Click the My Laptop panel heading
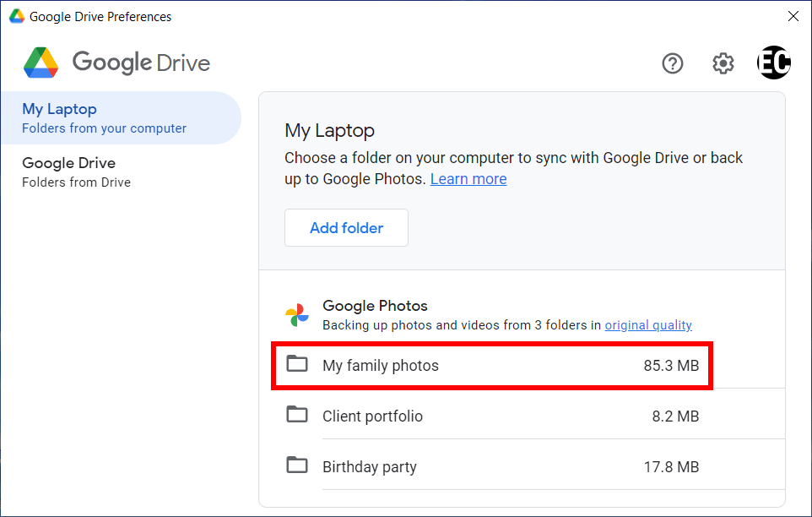 click(x=329, y=131)
